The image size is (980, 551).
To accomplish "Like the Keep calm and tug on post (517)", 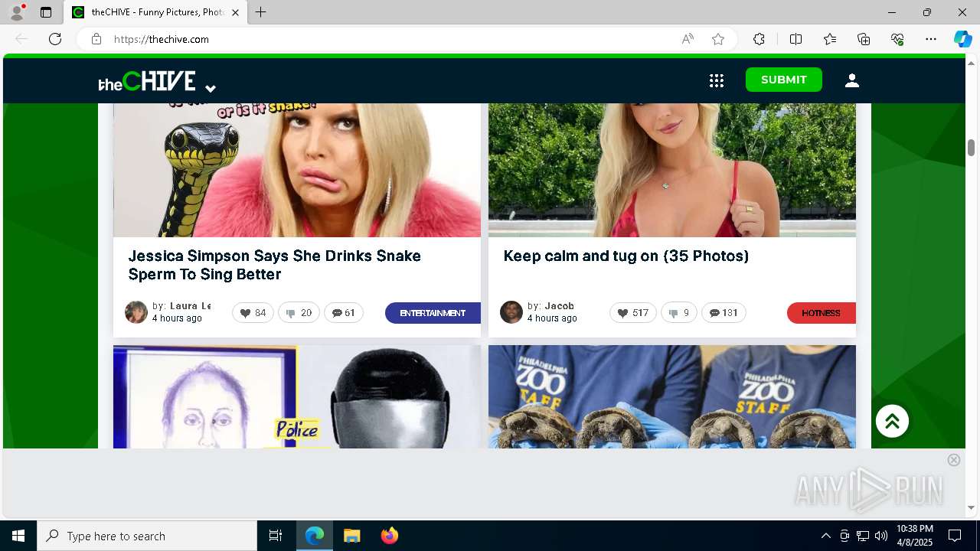I will point(633,313).
